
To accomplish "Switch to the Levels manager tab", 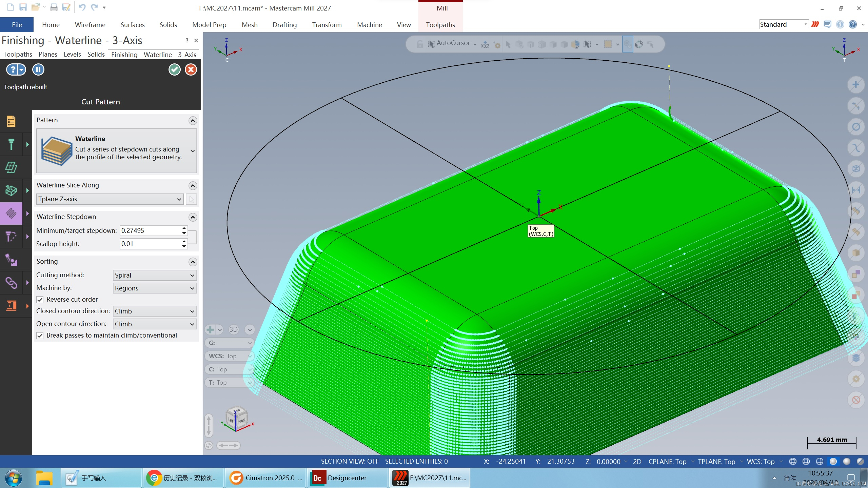I will click(x=72, y=54).
